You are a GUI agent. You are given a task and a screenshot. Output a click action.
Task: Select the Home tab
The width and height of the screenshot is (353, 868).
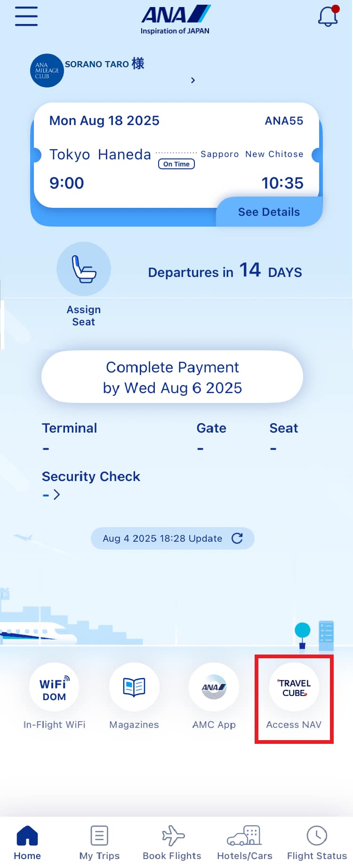[x=27, y=843]
